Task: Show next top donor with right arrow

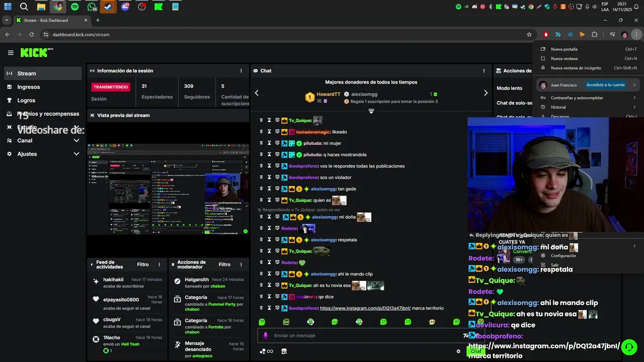Action: pyautogui.click(x=486, y=93)
